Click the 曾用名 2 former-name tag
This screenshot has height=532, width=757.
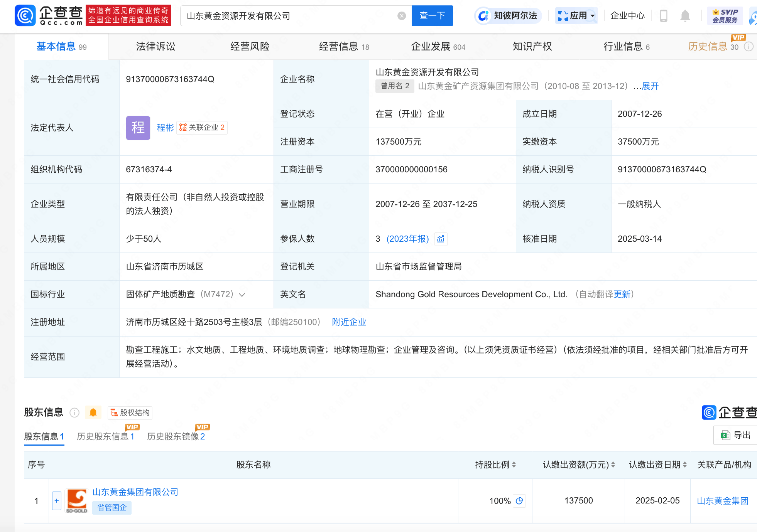coord(395,86)
